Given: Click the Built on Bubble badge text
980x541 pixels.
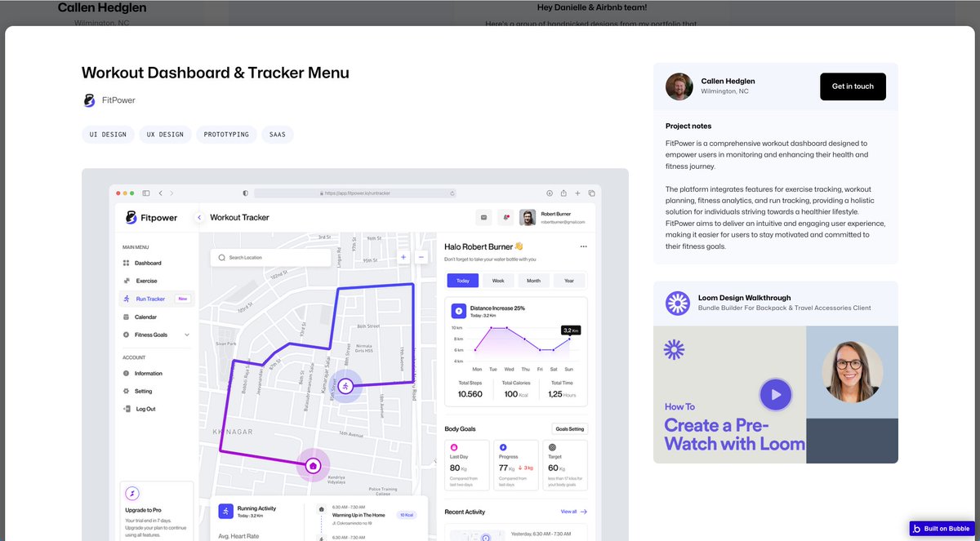Looking at the screenshot, I should (947, 529).
